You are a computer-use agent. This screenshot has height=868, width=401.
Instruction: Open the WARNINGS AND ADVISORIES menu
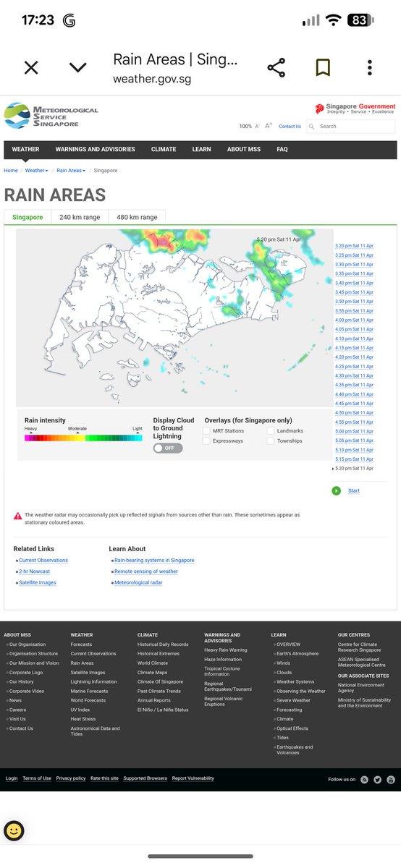click(96, 150)
